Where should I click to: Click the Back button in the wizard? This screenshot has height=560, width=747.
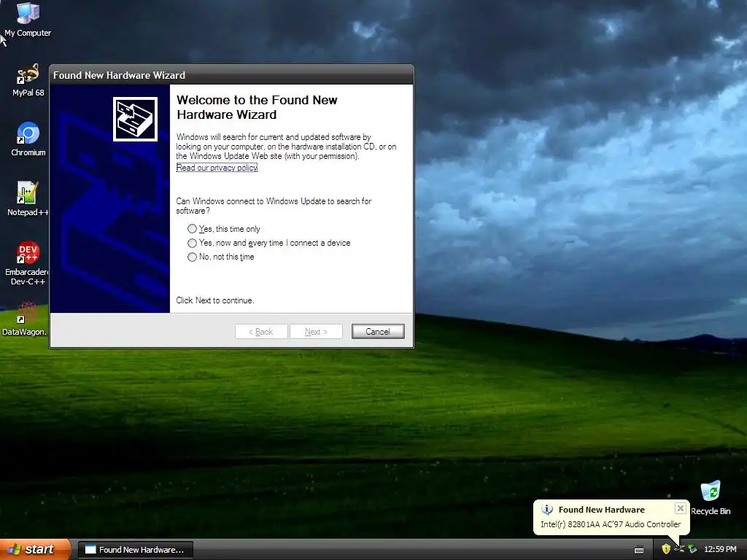[261, 332]
